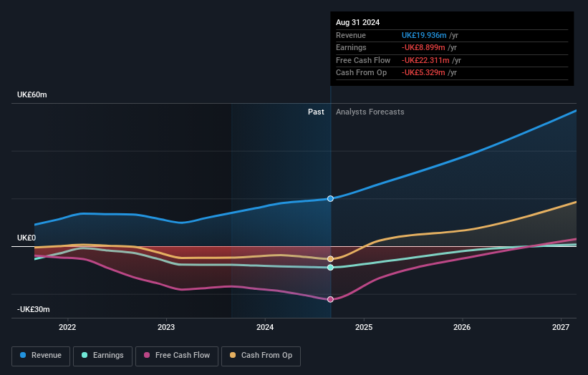Select the Earnings marker at Aug 2024
This screenshot has width=588, height=375.
[330, 268]
